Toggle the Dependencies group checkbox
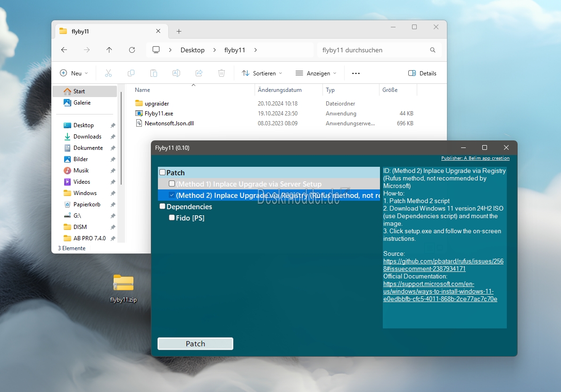Image resolution: width=561 pixels, height=392 pixels. pos(163,206)
